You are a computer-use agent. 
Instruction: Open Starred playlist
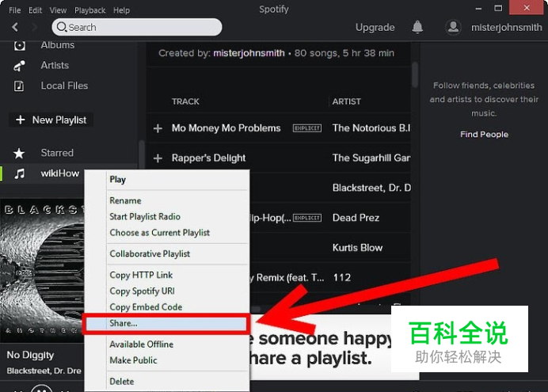[x=57, y=153]
